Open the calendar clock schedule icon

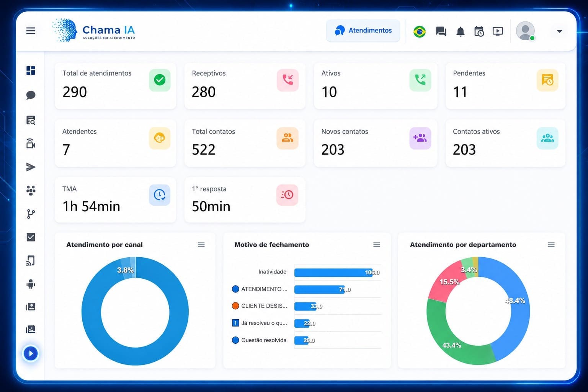(479, 31)
